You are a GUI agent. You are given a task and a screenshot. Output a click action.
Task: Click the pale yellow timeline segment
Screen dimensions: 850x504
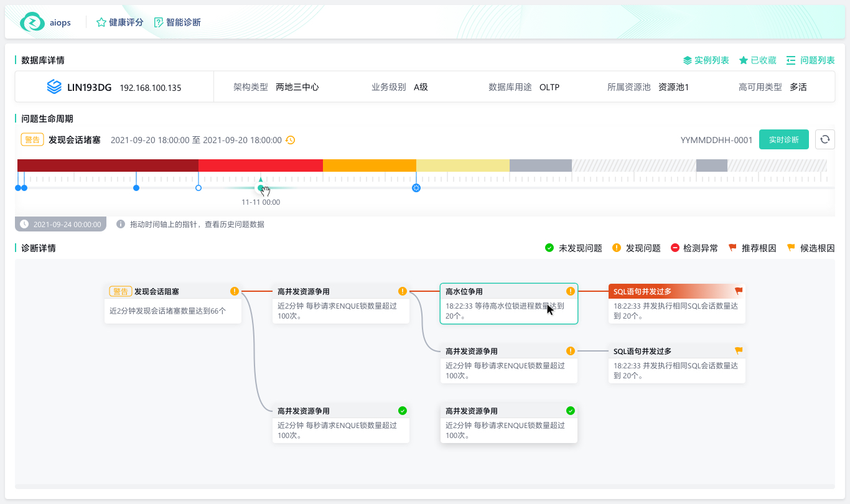pyautogui.click(x=463, y=166)
